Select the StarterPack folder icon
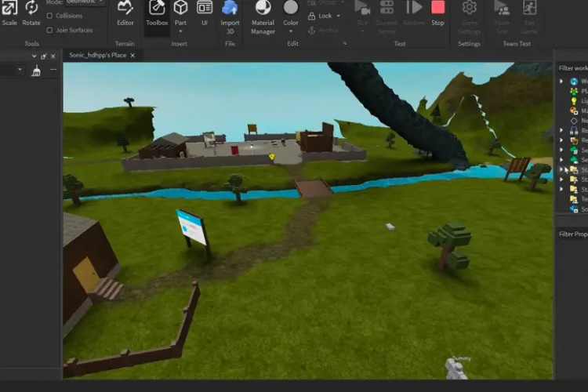This screenshot has height=392, width=588. tap(574, 180)
